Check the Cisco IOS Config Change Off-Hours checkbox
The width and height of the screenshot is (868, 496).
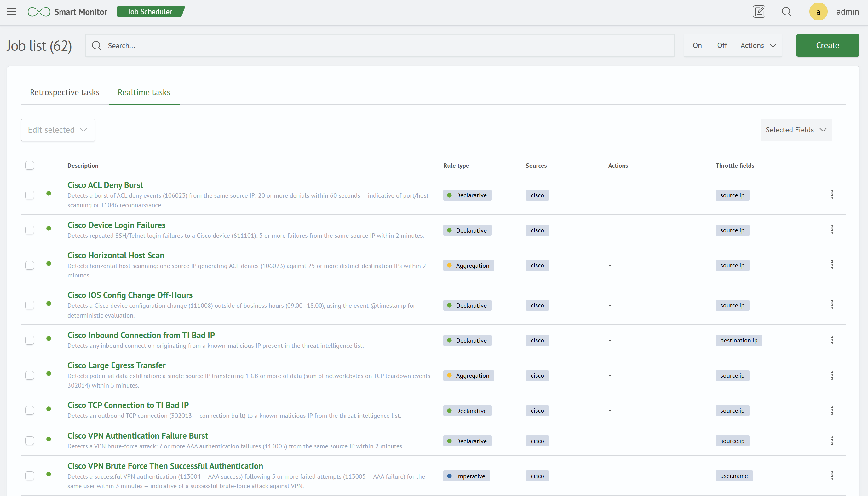30,305
